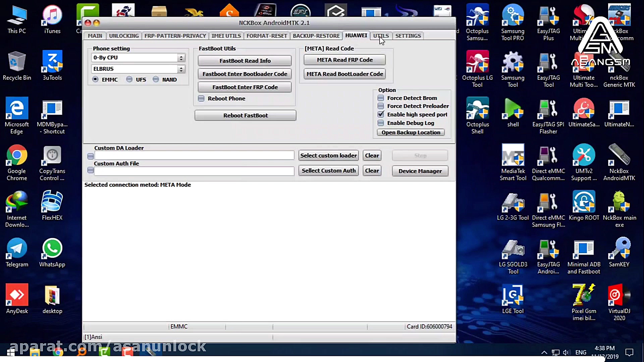Switch to the FORMAT-RESET tab
Viewport: 644px width, 362px height.
point(267,36)
